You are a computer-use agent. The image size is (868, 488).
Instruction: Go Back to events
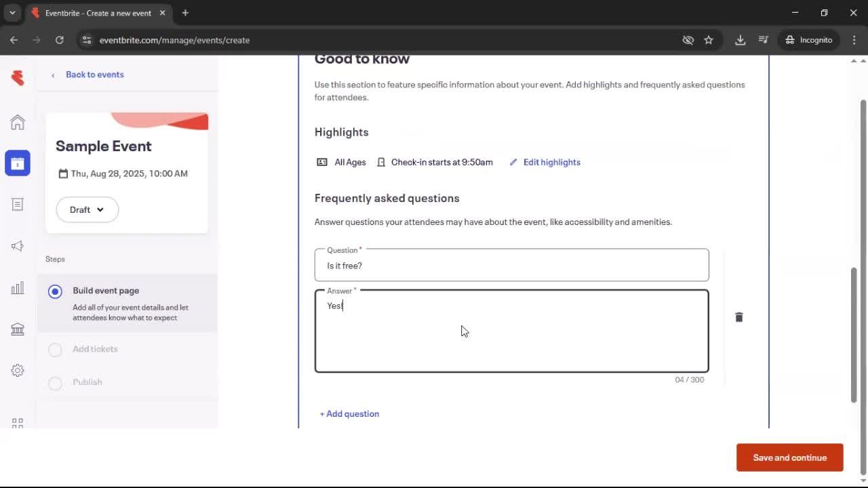[95, 75]
